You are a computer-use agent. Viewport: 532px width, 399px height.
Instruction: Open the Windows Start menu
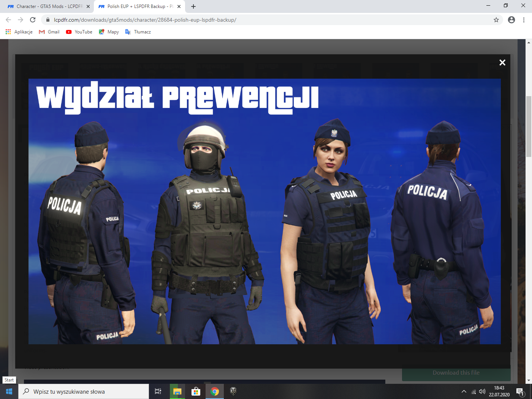[9, 391]
